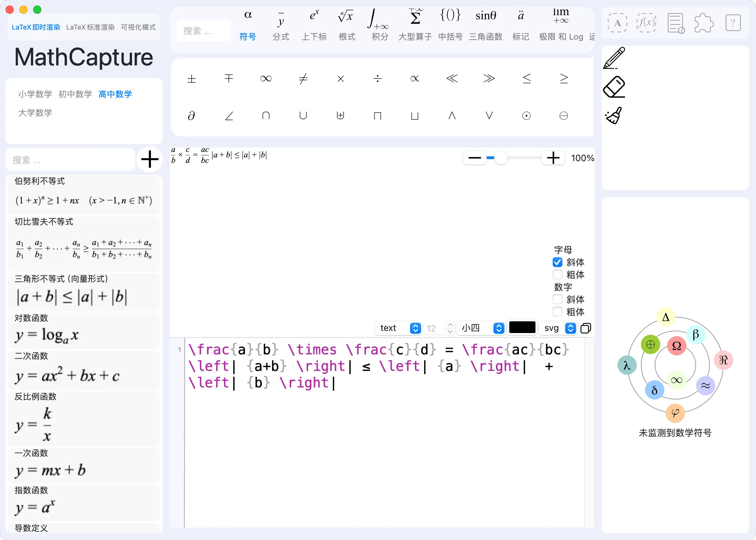Open the puzzle piece plugin icon
Viewport: 756px width, 540px height.
pyautogui.click(x=704, y=23)
